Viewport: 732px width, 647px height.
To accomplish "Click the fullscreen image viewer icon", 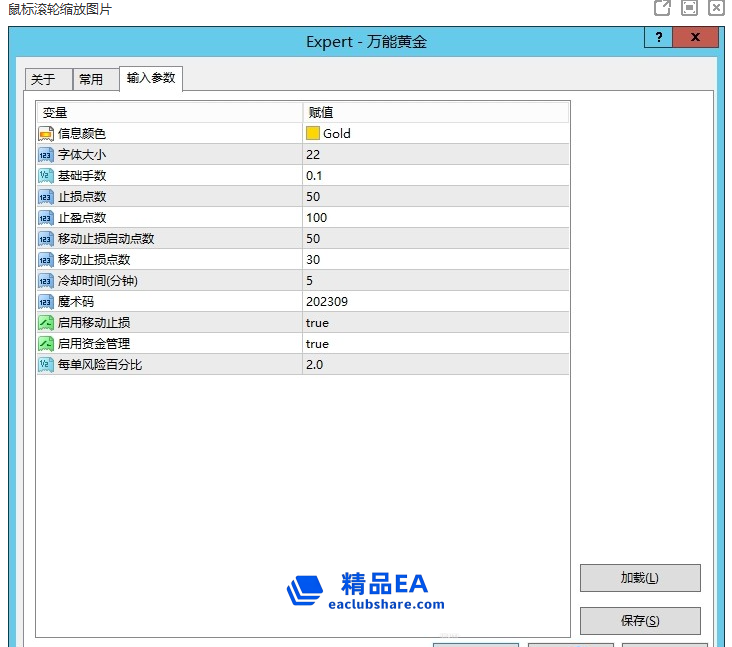I will click(x=689, y=8).
